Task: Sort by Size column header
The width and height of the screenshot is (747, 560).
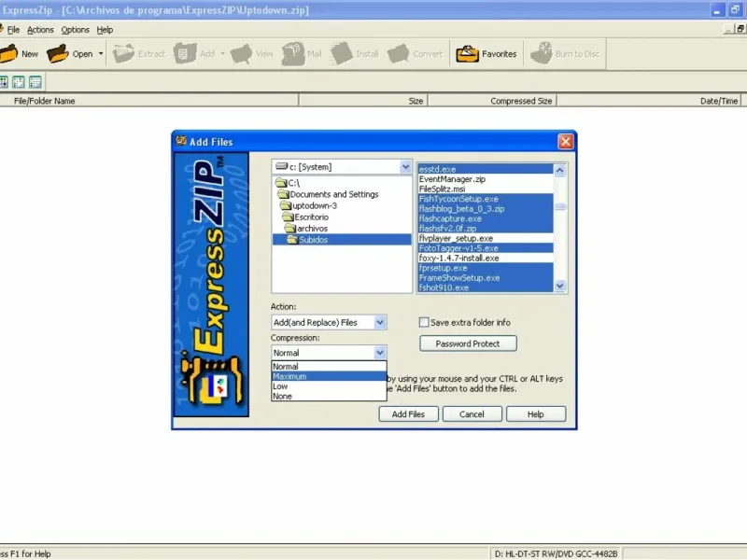Action: pos(363,101)
